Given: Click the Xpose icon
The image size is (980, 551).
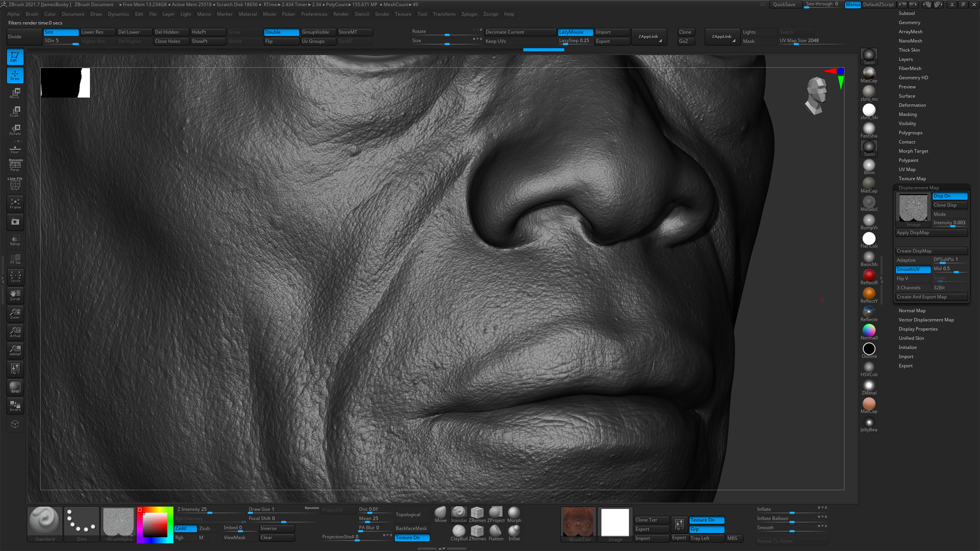Looking at the screenshot, I should point(15,277).
